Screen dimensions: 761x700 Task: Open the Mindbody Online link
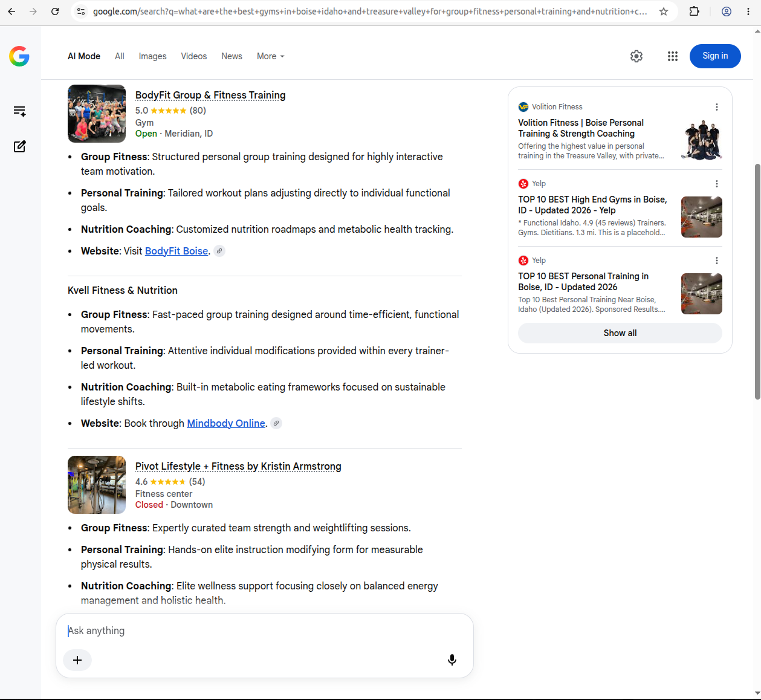click(x=226, y=423)
